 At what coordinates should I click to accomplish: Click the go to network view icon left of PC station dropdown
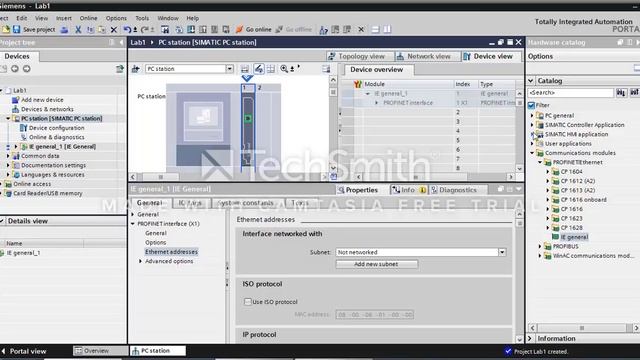(x=136, y=69)
